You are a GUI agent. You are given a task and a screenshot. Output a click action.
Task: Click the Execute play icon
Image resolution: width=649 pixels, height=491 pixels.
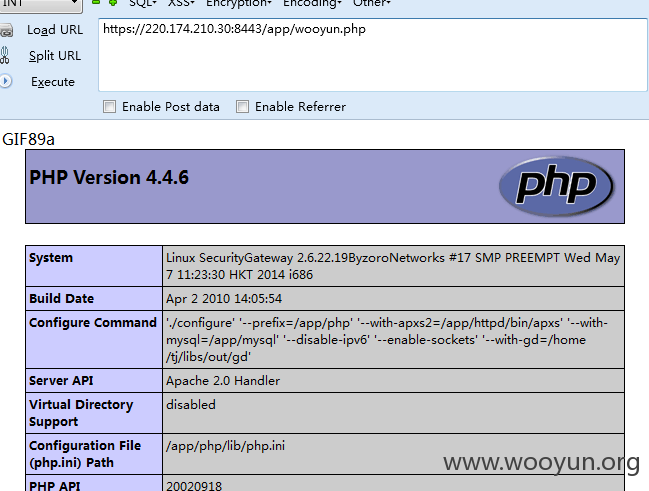(6, 81)
